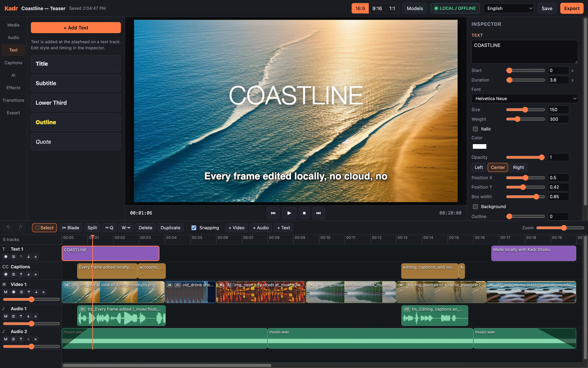The image size is (588, 368).
Task: Open the text Color swatch
Action: (479, 146)
